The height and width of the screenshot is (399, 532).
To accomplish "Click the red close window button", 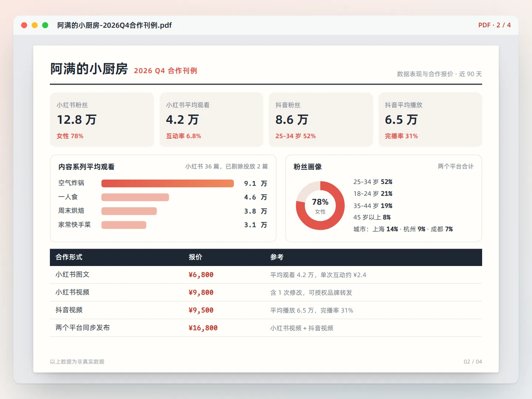I will click(24, 25).
